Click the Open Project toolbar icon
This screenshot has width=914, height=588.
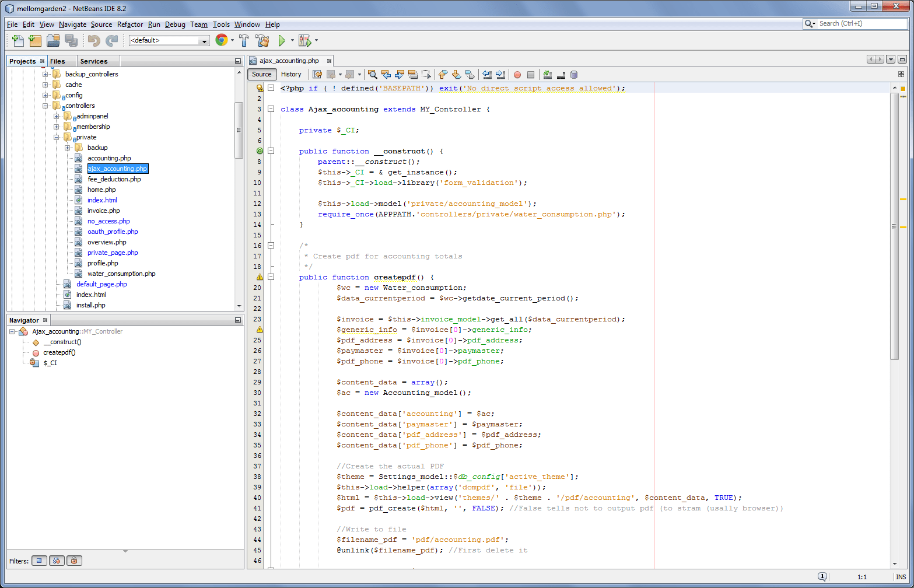tap(53, 40)
